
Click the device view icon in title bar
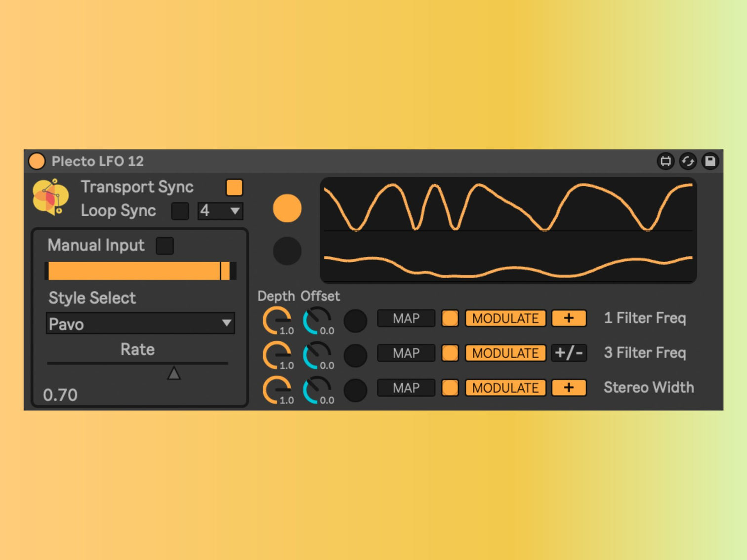(x=665, y=161)
